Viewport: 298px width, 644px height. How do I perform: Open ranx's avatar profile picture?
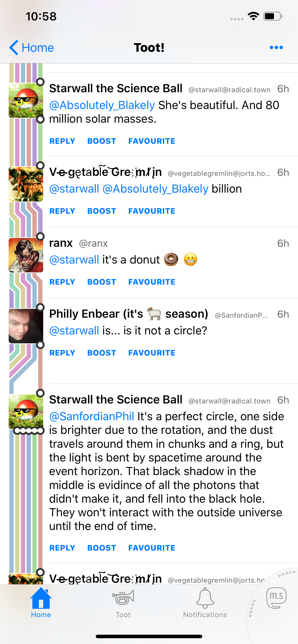click(x=26, y=255)
